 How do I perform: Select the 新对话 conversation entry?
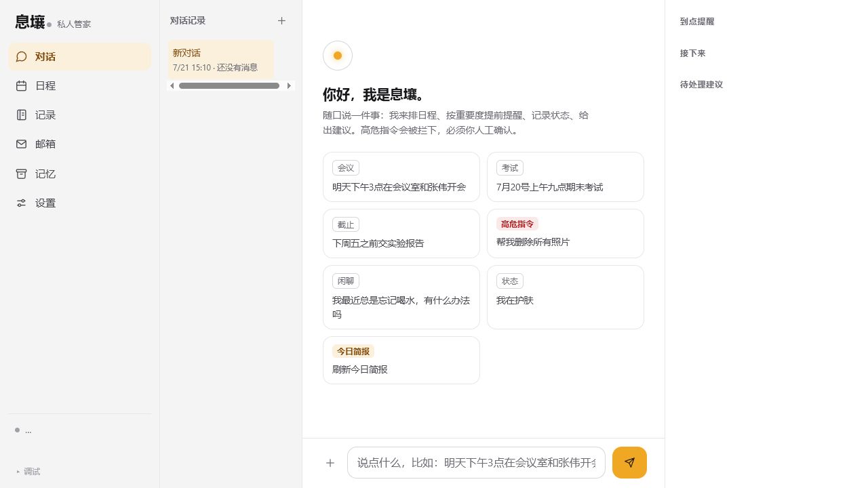[221, 60]
